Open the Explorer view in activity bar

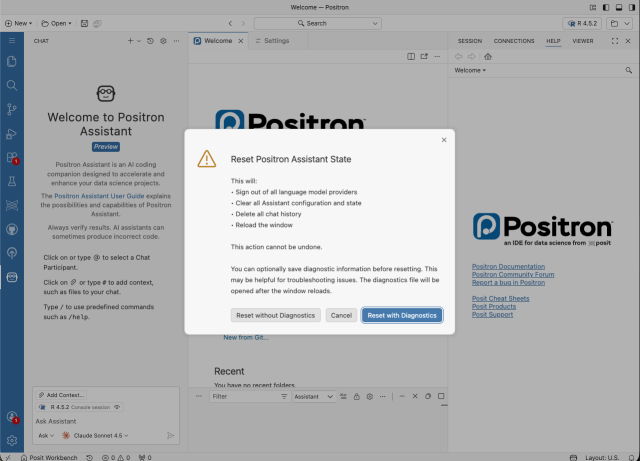pyautogui.click(x=12, y=61)
